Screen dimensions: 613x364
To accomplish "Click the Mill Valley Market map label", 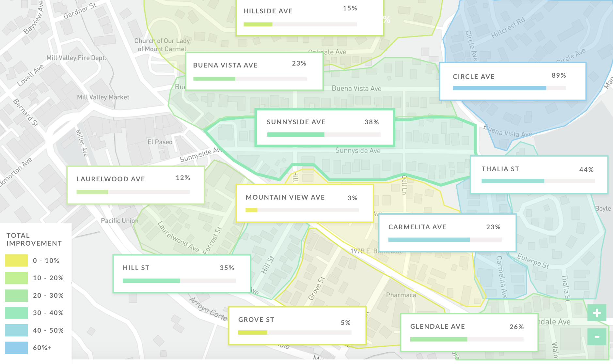I will pos(103,97).
